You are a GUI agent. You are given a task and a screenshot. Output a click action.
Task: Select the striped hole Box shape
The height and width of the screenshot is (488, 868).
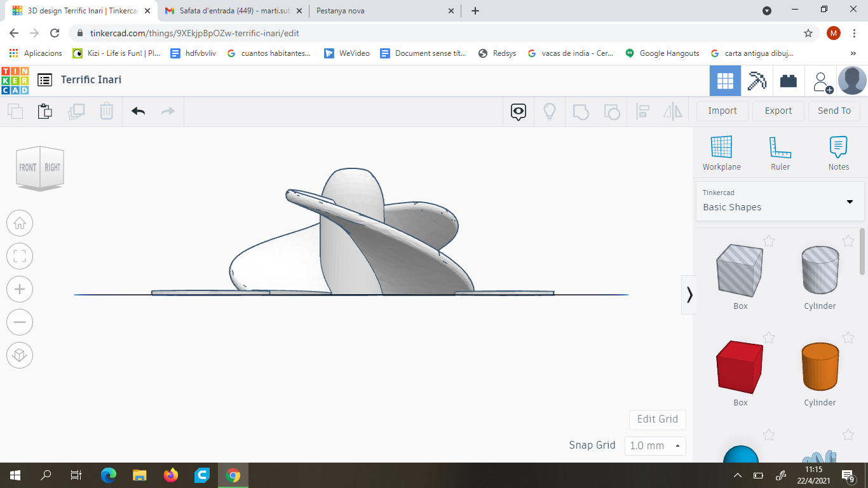(740, 270)
